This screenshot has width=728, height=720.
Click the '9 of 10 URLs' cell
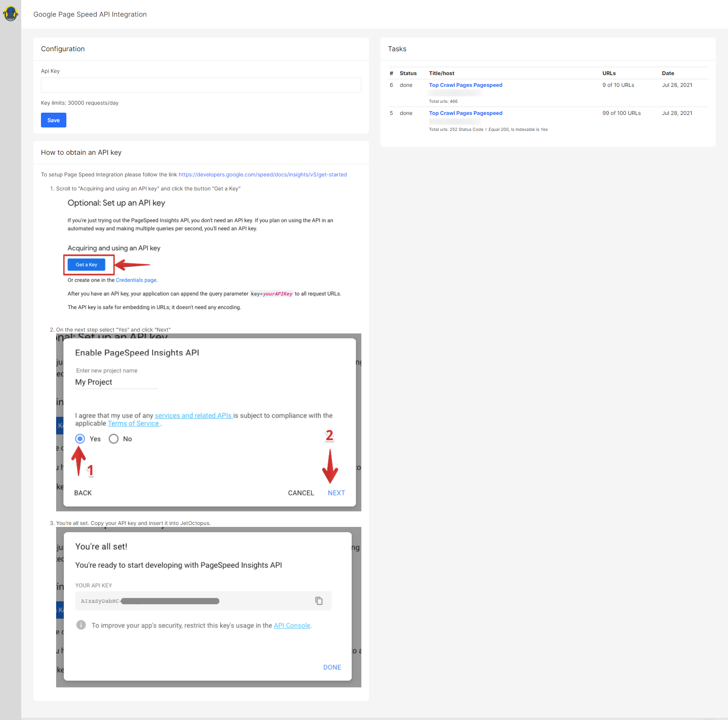(618, 85)
